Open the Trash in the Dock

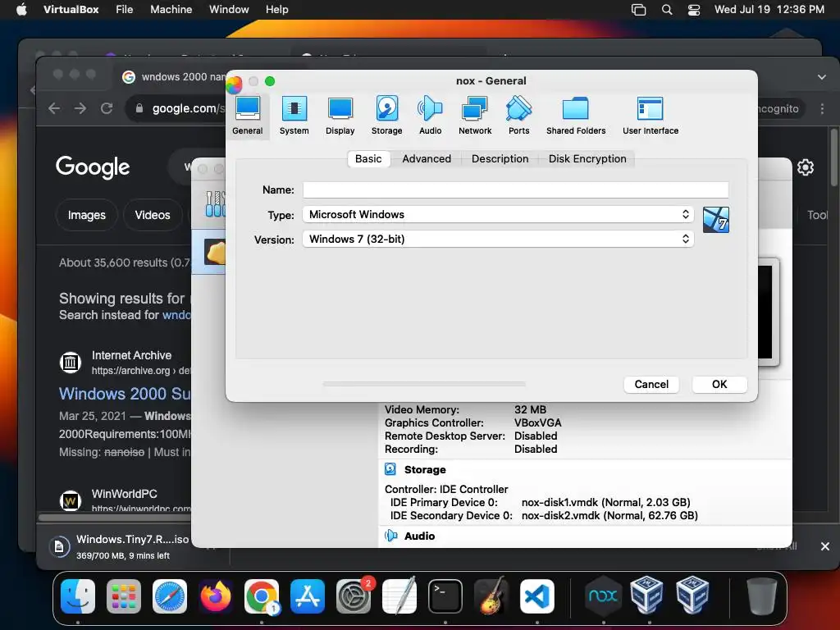(x=761, y=596)
